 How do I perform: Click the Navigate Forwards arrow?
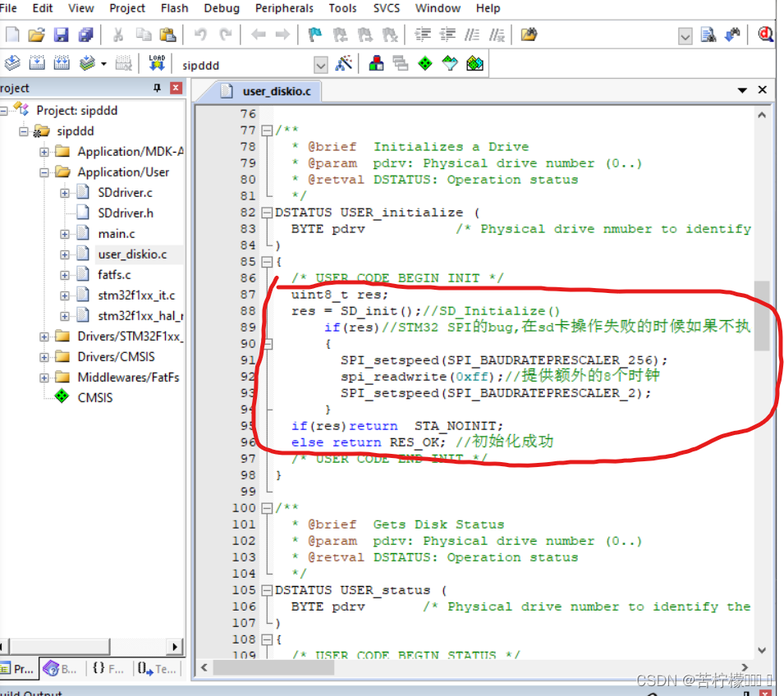(x=282, y=34)
